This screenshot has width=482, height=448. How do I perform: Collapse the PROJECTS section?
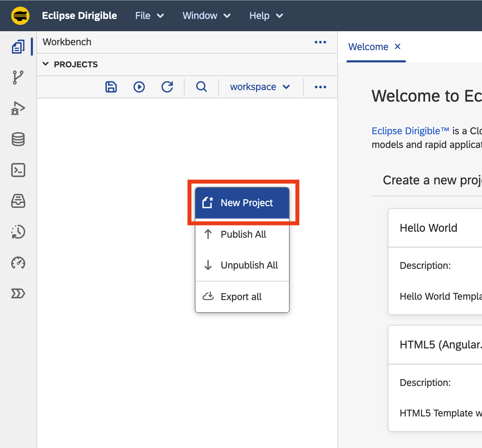46,64
